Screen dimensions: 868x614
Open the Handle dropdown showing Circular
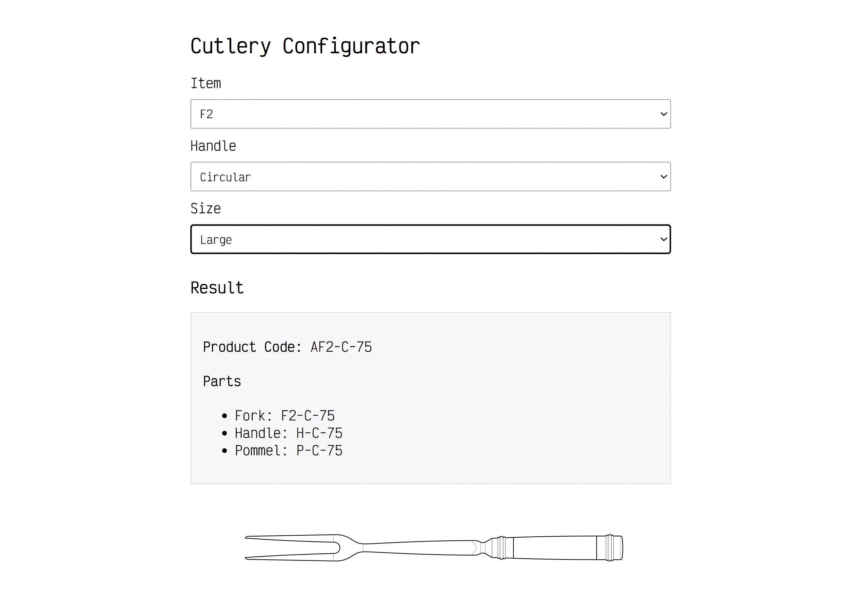[x=430, y=177]
